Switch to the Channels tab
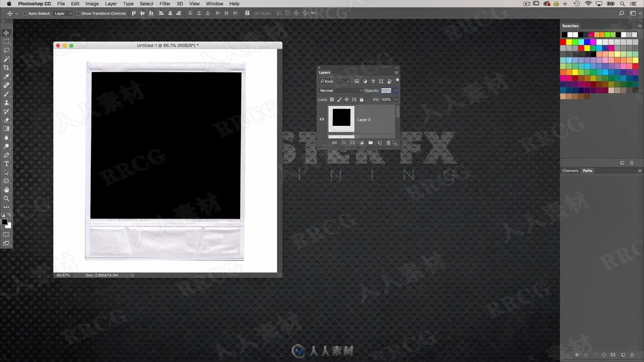This screenshot has width=644, height=362. (570, 171)
